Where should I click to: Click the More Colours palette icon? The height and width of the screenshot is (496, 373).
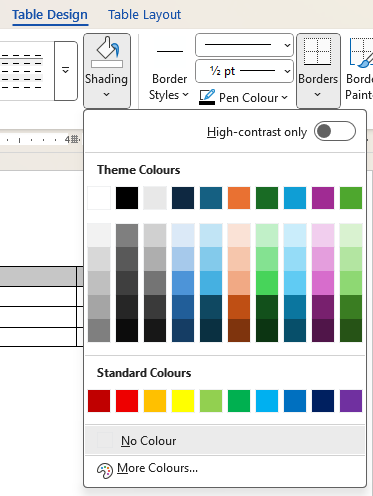pyautogui.click(x=105, y=471)
